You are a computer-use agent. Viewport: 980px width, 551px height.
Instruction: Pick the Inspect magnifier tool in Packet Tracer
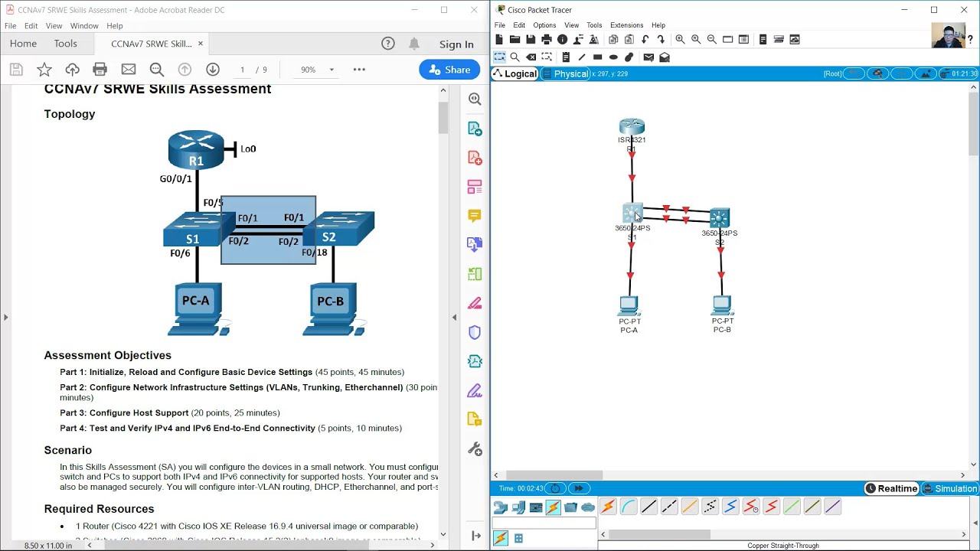pyautogui.click(x=514, y=57)
